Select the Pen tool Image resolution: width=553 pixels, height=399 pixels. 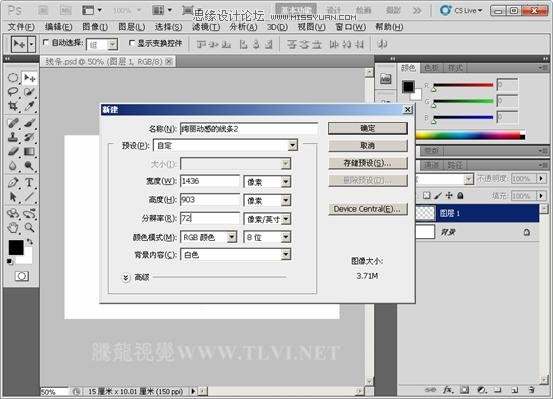pos(13,183)
